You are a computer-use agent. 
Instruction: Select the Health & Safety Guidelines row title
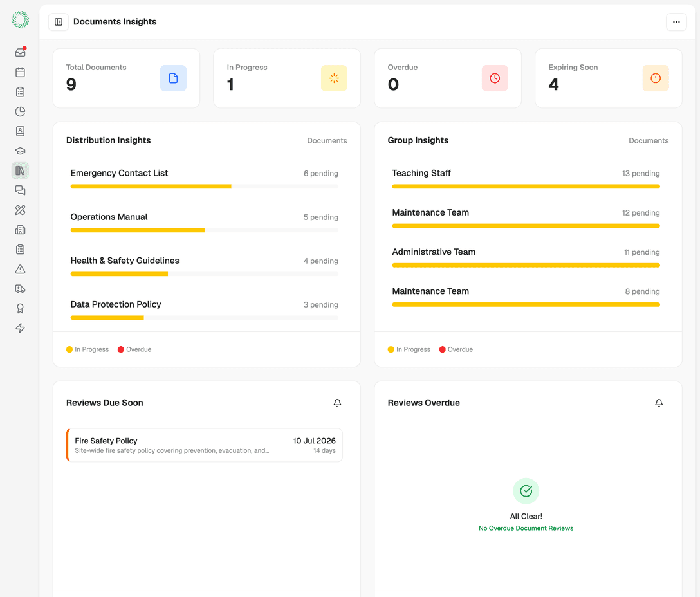125,261
